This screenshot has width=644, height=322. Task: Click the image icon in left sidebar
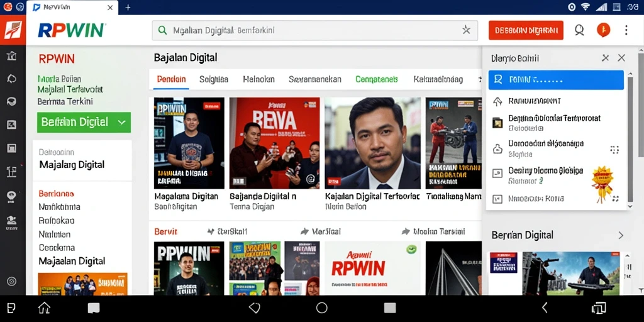click(12, 125)
